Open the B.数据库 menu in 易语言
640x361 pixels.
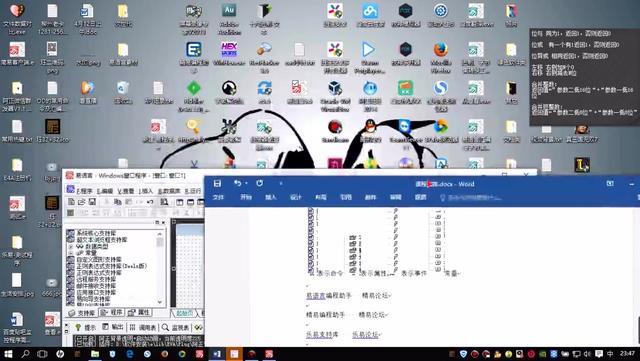click(169, 191)
